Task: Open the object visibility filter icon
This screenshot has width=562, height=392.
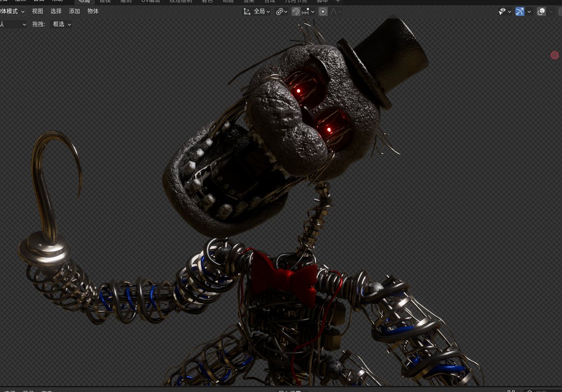Action: 502,11
